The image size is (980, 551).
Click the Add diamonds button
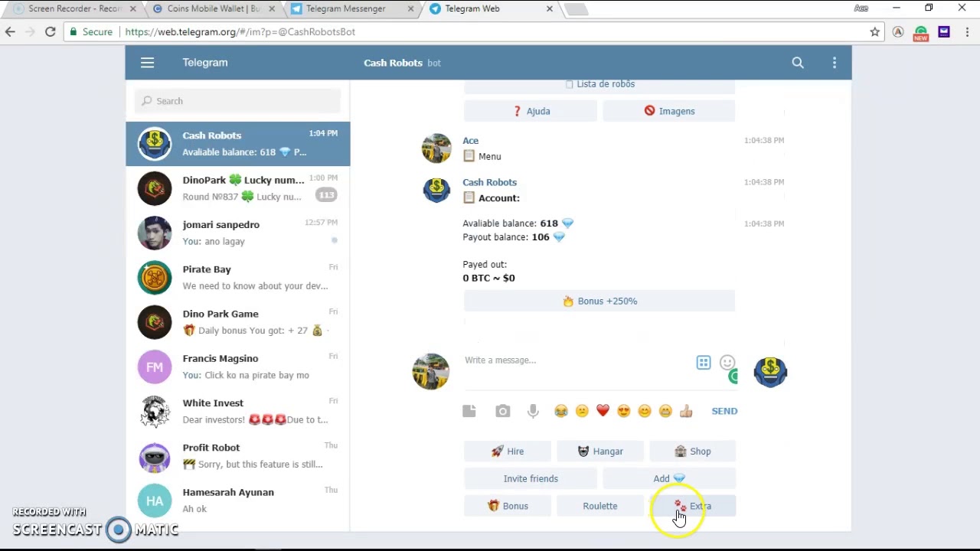click(x=669, y=479)
